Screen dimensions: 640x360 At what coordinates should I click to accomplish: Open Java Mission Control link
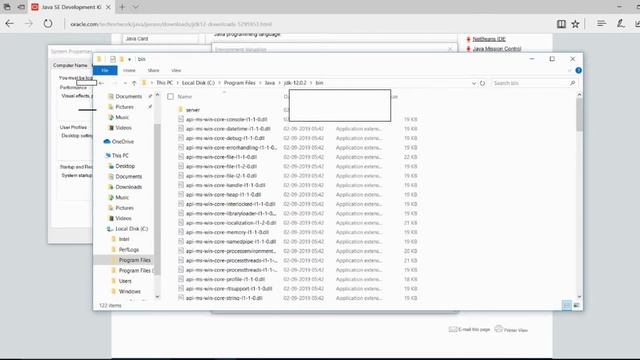(x=497, y=49)
